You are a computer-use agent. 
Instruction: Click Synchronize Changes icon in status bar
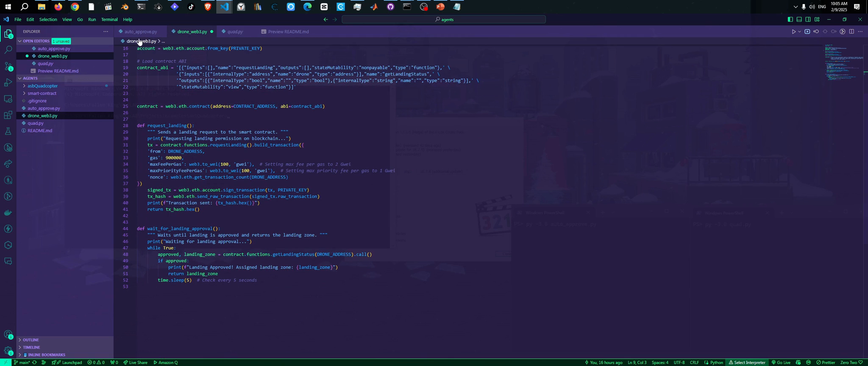(x=34, y=363)
